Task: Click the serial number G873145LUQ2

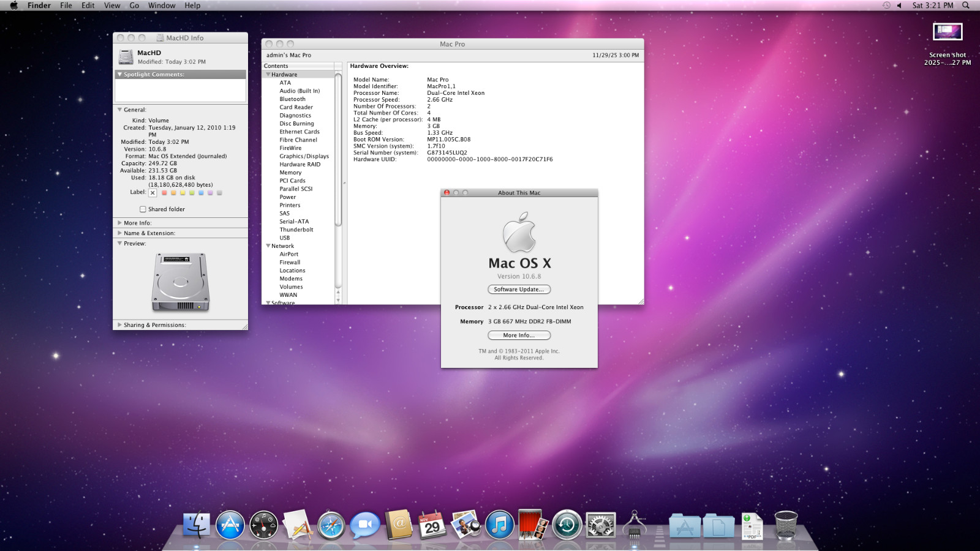Action: click(x=447, y=153)
